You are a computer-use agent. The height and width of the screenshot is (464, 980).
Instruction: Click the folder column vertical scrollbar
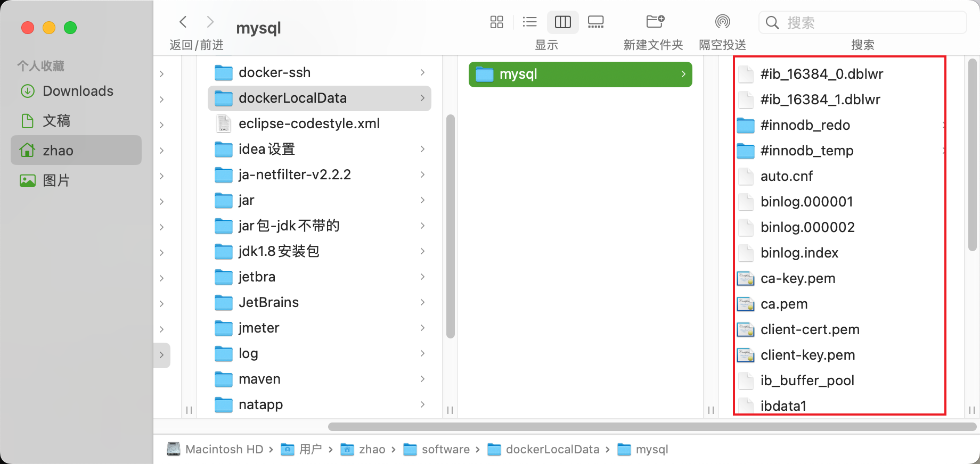[451, 226]
